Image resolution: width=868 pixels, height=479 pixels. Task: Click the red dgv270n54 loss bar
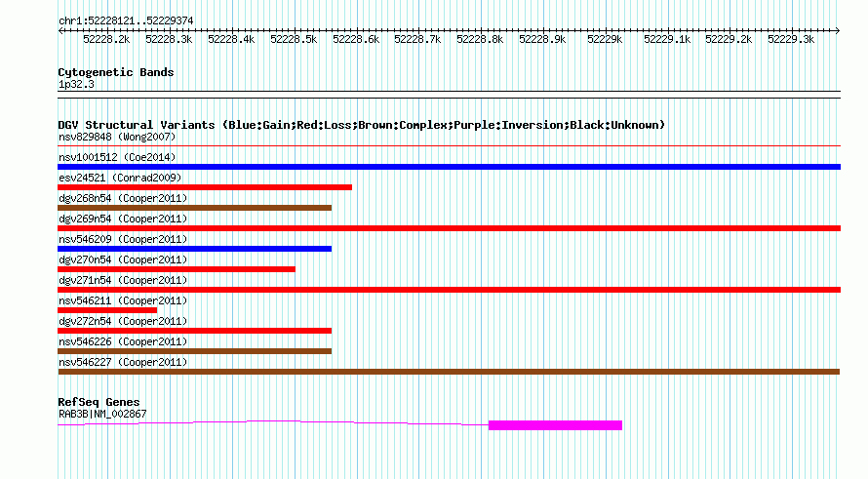pyautogui.click(x=177, y=269)
